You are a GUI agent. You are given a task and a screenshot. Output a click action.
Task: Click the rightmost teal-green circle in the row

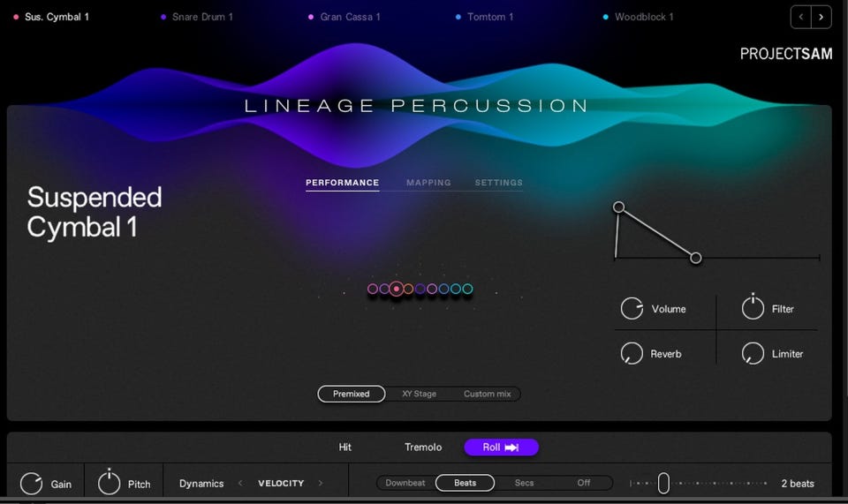point(467,289)
